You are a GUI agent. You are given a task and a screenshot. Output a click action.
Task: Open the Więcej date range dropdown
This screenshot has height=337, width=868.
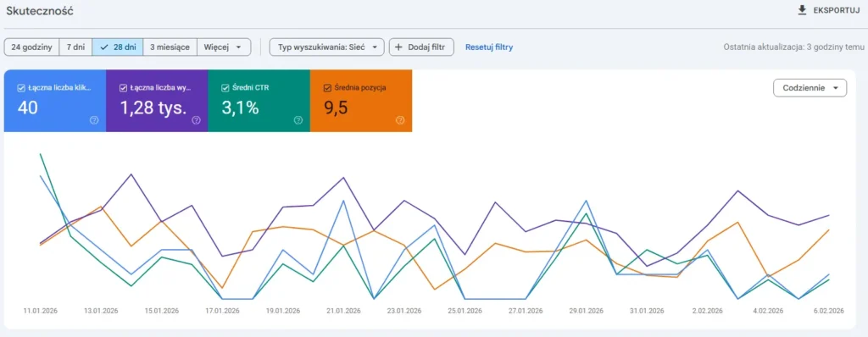click(224, 47)
